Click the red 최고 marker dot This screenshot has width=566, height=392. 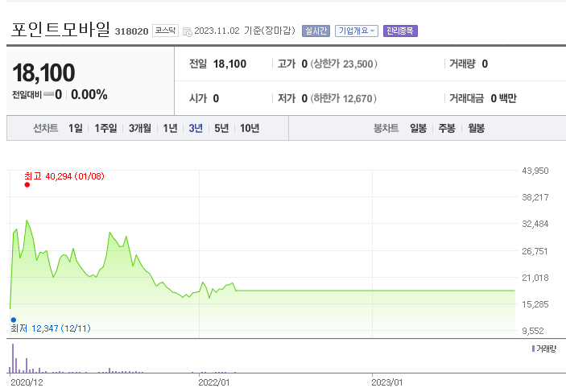(27, 185)
